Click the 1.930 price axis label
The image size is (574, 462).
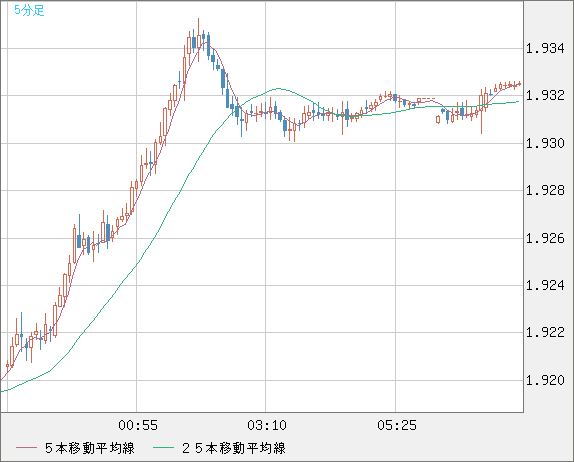[x=545, y=143]
